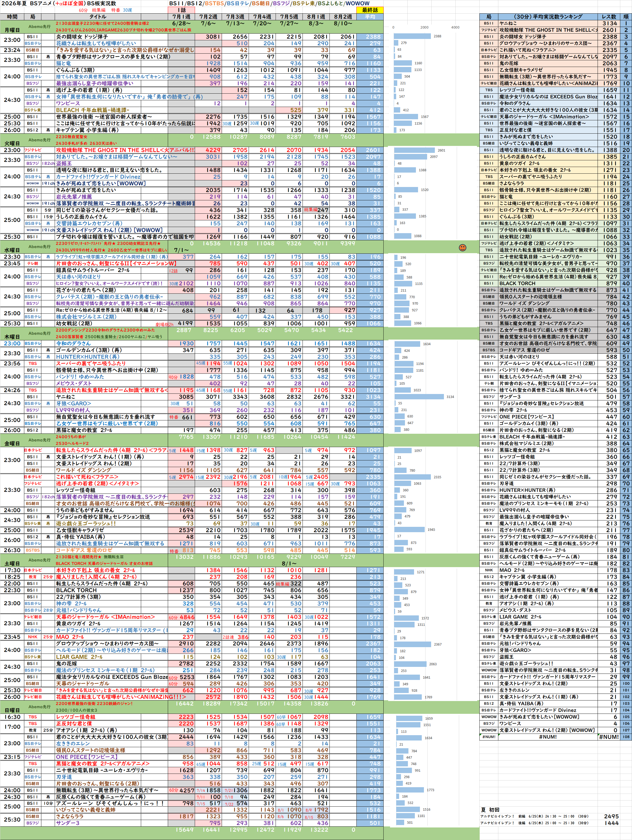
Task: Select ワンピース title in Monday 24:30 slot
Action: pyautogui.click(x=68, y=103)
